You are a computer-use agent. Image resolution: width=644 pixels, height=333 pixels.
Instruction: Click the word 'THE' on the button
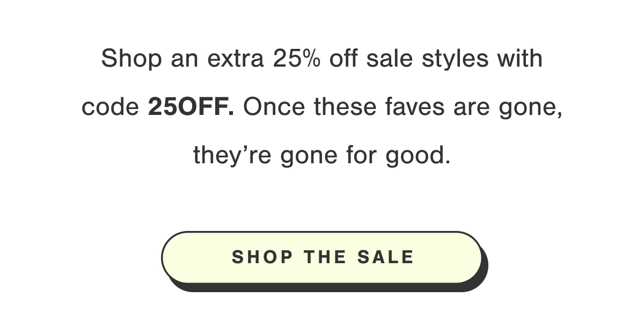pos(325,257)
